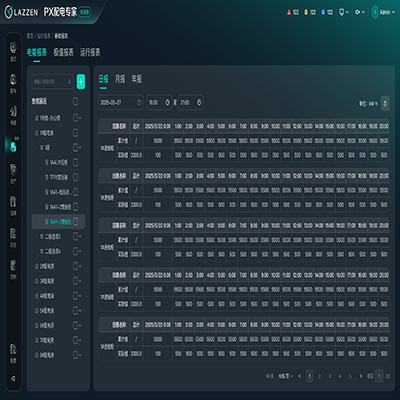Check the 6#配电房 checkbox
Viewport: 400px width, 400px height.
coord(75,325)
